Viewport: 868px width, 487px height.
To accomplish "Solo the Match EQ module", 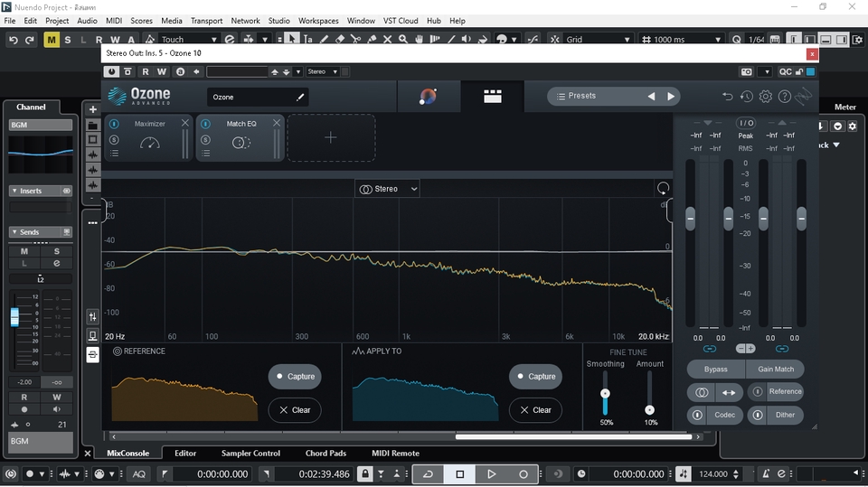I will (x=205, y=139).
